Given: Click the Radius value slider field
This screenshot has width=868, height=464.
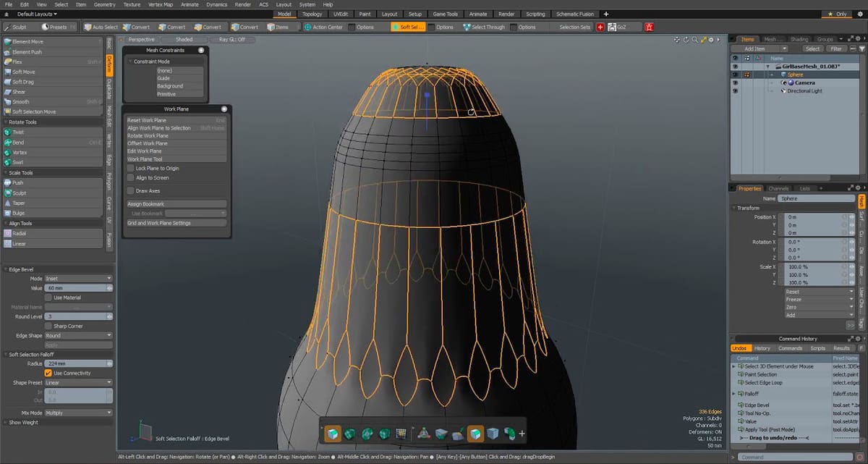Looking at the screenshot, I should pyautogui.click(x=75, y=363).
